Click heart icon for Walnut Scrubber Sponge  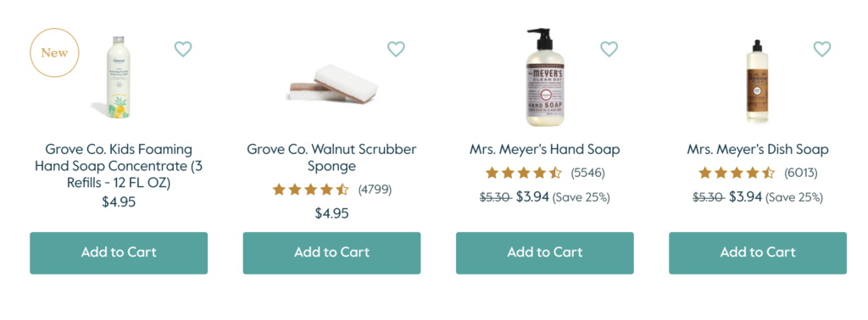pyautogui.click(x=396, y=49)
